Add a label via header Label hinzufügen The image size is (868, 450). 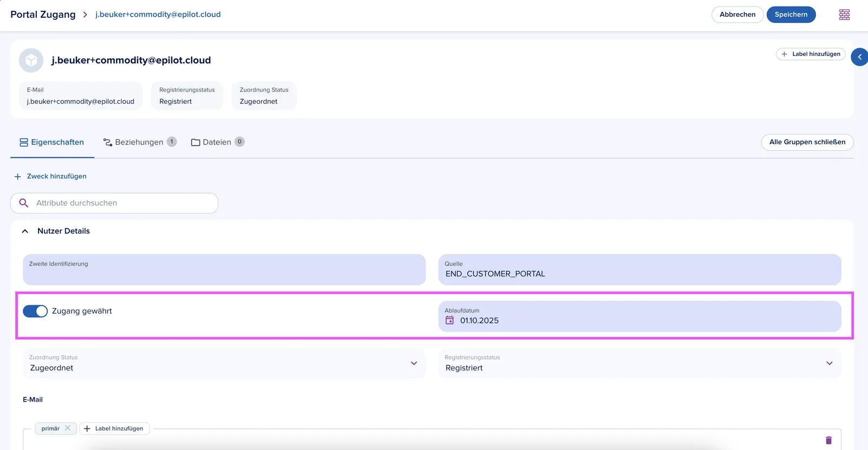pyautogui.click(x=810, y=54)
